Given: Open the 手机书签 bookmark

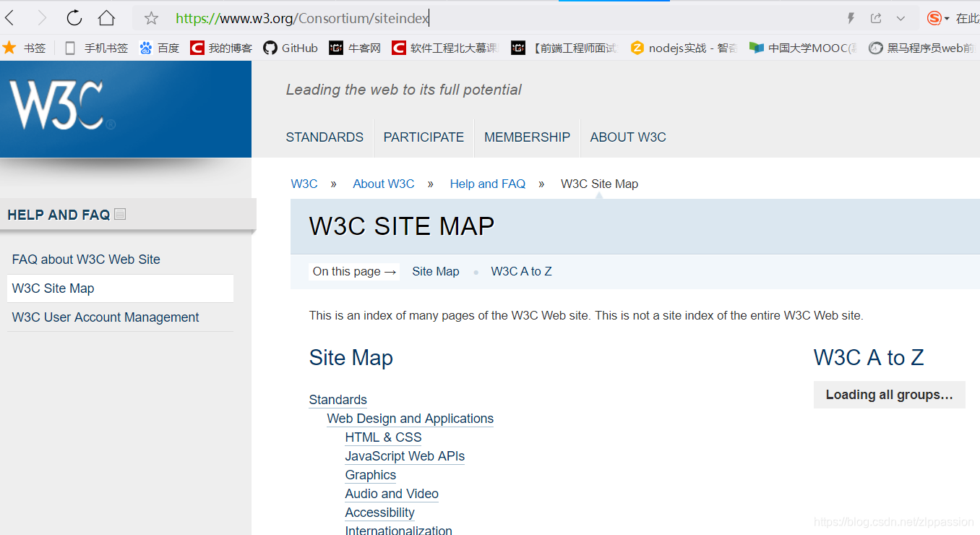Looking at the screenshot, I should tap(96, 48).
